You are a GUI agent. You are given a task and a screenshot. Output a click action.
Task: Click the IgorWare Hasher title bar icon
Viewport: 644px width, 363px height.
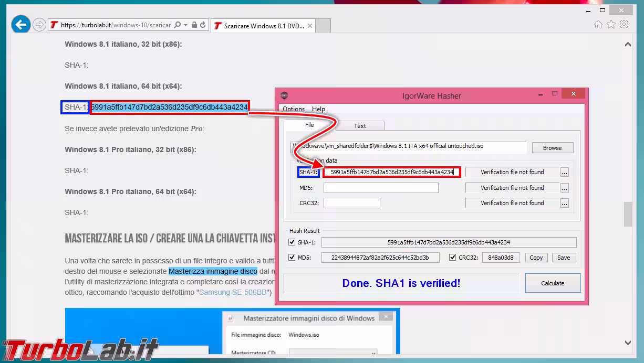coord(284,95)
